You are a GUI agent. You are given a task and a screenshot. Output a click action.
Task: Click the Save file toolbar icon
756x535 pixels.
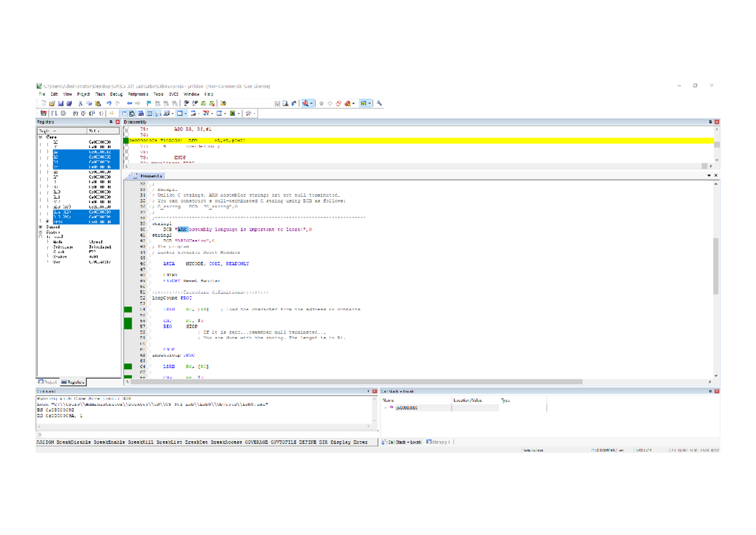[60, 103]
